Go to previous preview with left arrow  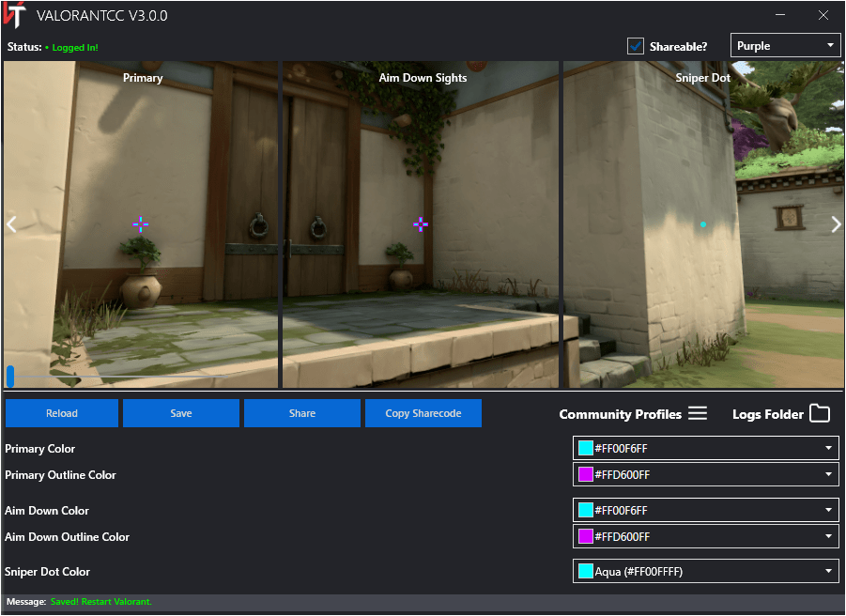pyautogui.click(x=11, y=223)
